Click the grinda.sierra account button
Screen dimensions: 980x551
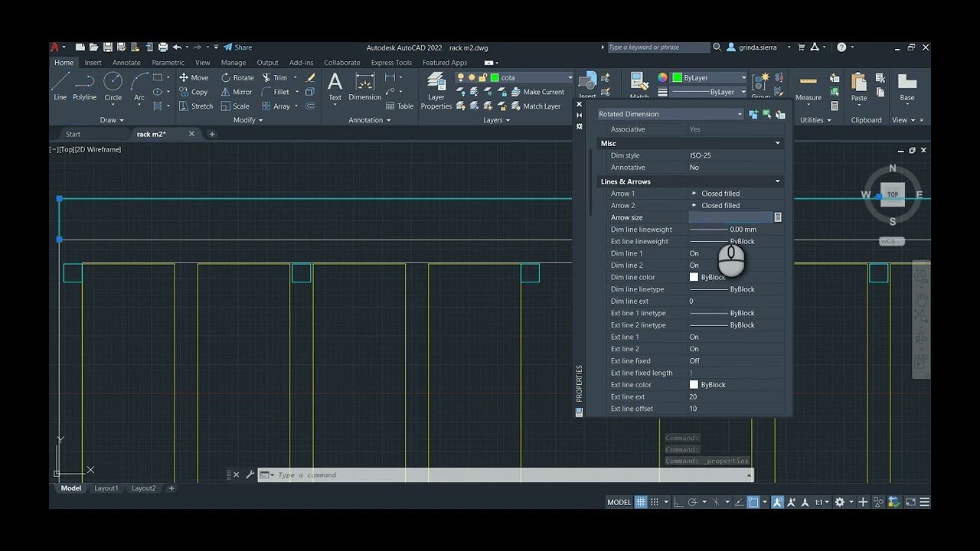point(753,47)
